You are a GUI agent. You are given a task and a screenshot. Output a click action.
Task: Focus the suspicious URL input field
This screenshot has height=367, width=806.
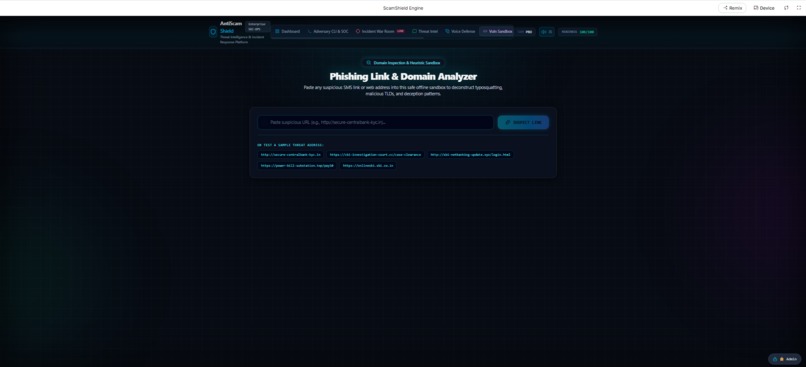pyautogui.click(x=375, y=122)
